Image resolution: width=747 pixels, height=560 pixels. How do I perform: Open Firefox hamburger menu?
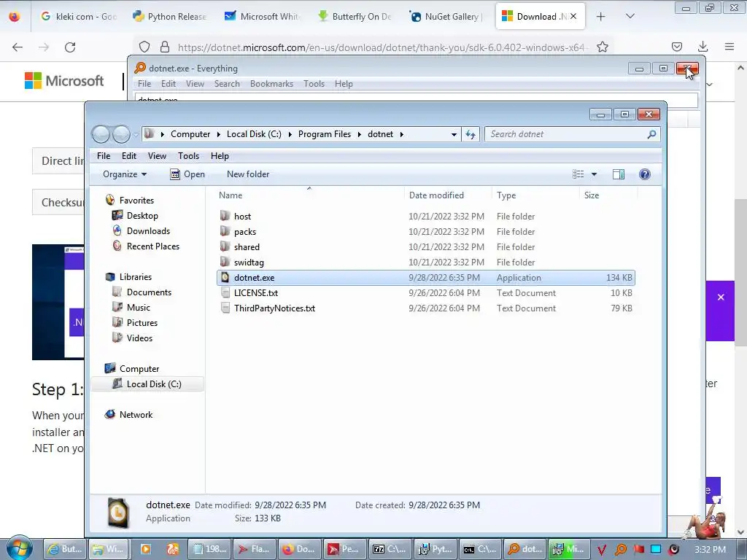tap(729, 47)
